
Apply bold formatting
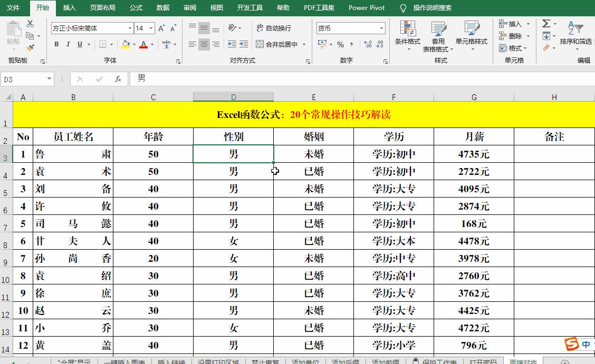(56, 44)
